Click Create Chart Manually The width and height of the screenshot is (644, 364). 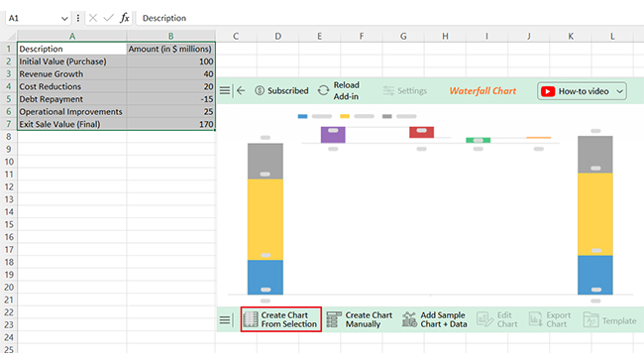360,319
